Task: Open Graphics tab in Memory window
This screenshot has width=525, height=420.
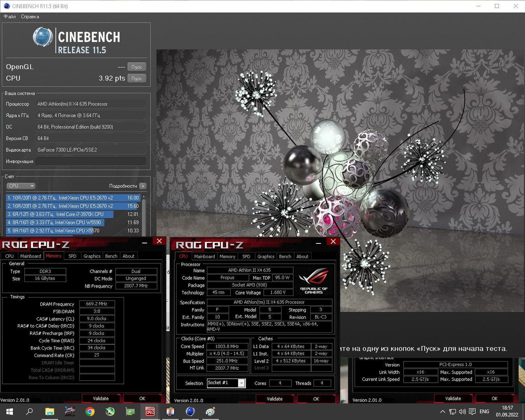Action: pos(92,256)
